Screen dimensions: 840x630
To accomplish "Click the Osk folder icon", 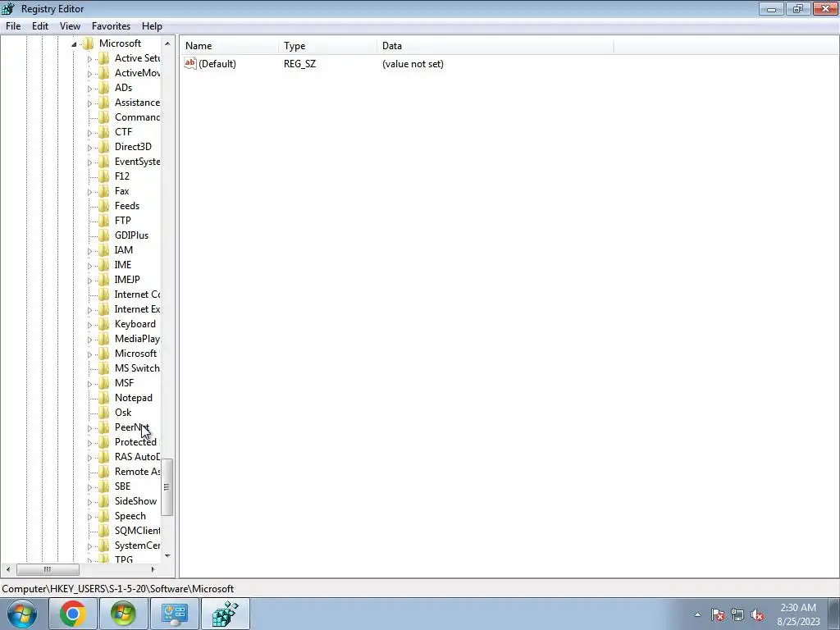I will [104, 413].
